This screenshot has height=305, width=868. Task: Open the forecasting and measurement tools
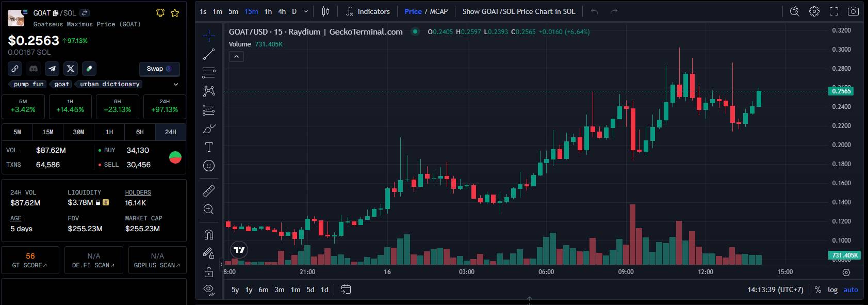point(209,110)
